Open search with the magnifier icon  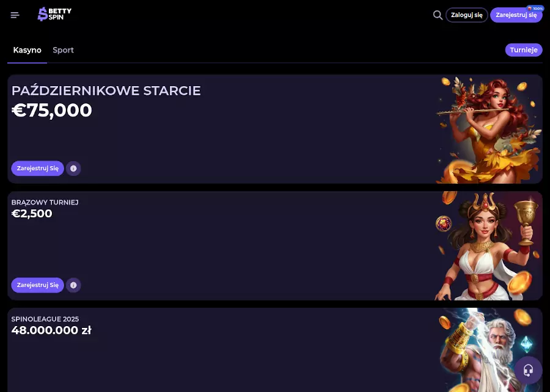438,15
